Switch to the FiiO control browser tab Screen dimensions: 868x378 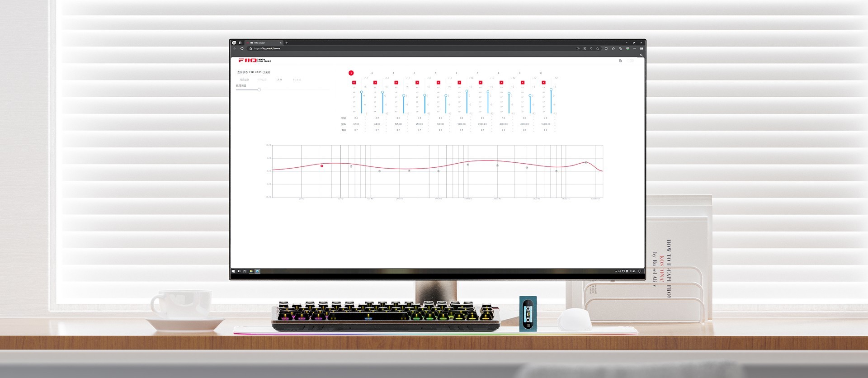click(x=264, y=43)
